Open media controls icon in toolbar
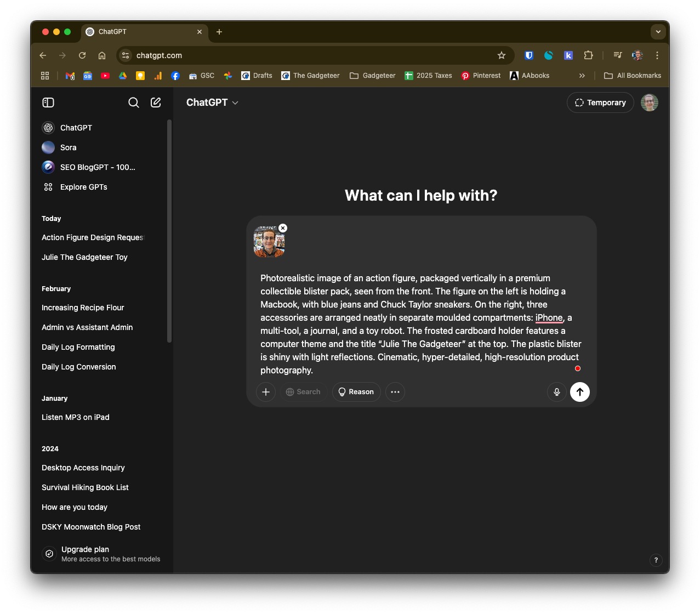700x614 pixels. click(618, 55)
